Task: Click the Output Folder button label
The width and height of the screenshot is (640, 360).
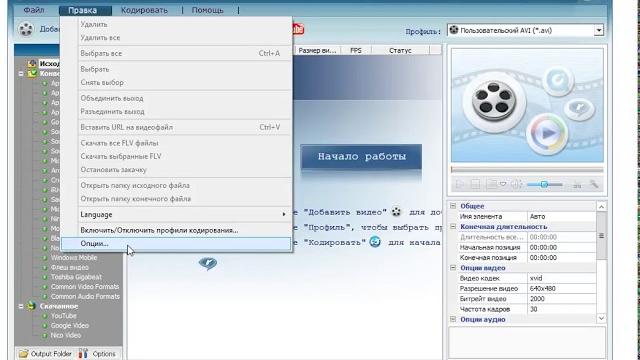Action: 51,354
